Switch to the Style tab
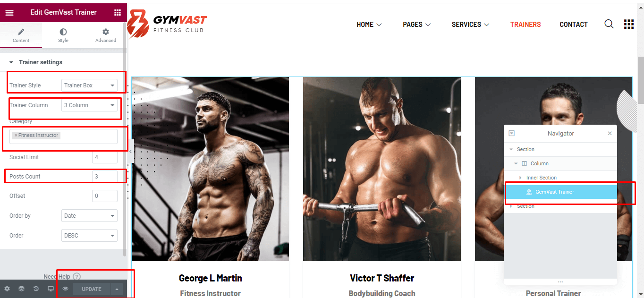 click(63, 35)
